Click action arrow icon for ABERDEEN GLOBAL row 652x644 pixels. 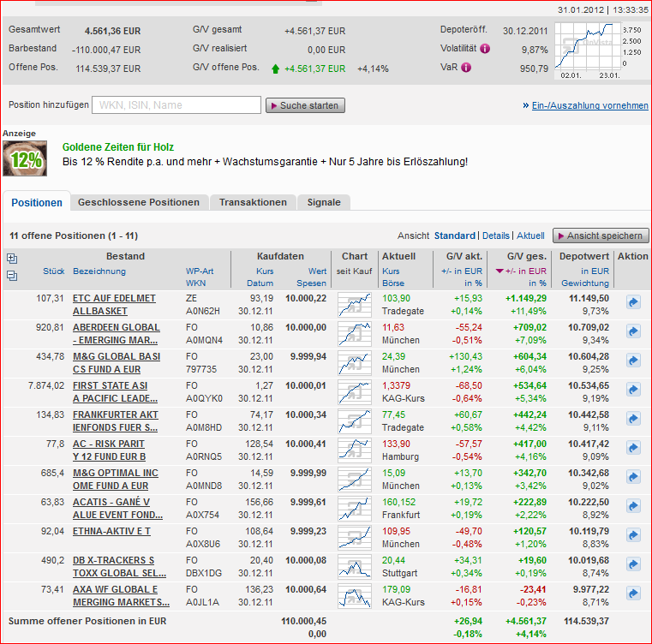click(633, 331)
